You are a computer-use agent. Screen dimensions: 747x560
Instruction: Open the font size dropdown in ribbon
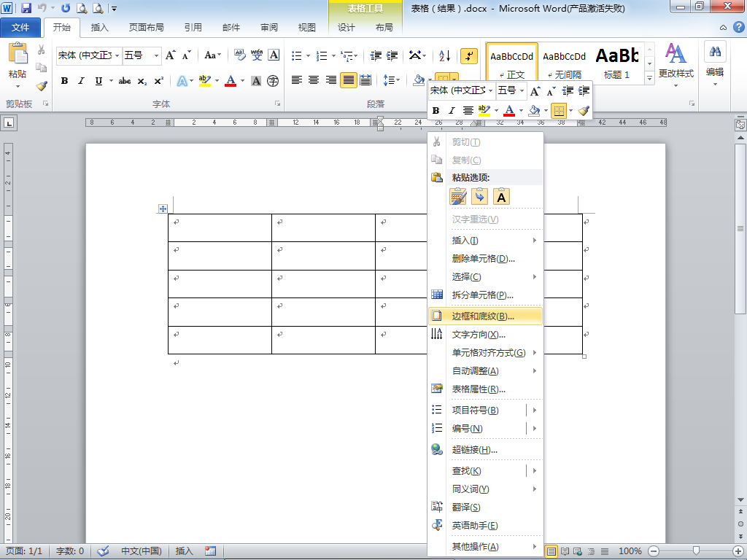[x=156, y=55]
